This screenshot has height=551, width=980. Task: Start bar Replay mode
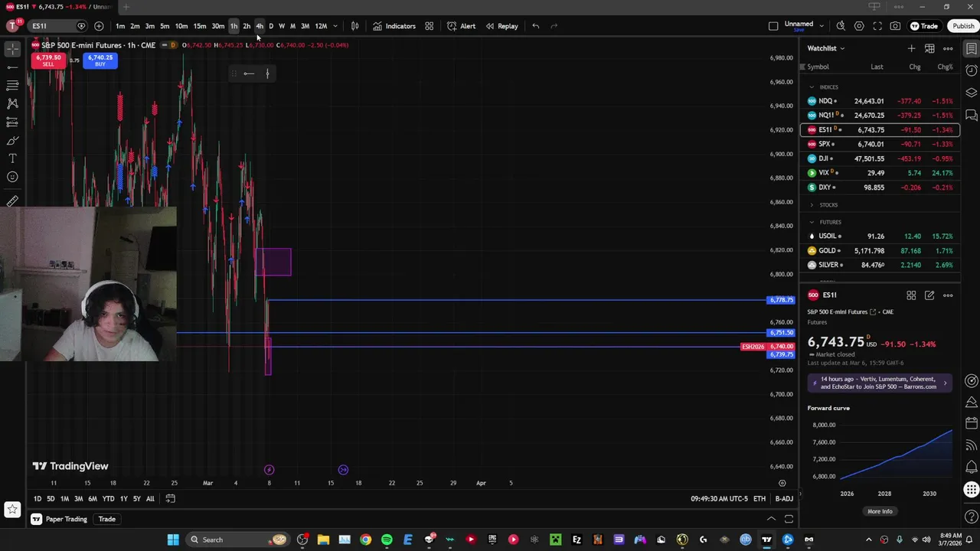[501, 26]
